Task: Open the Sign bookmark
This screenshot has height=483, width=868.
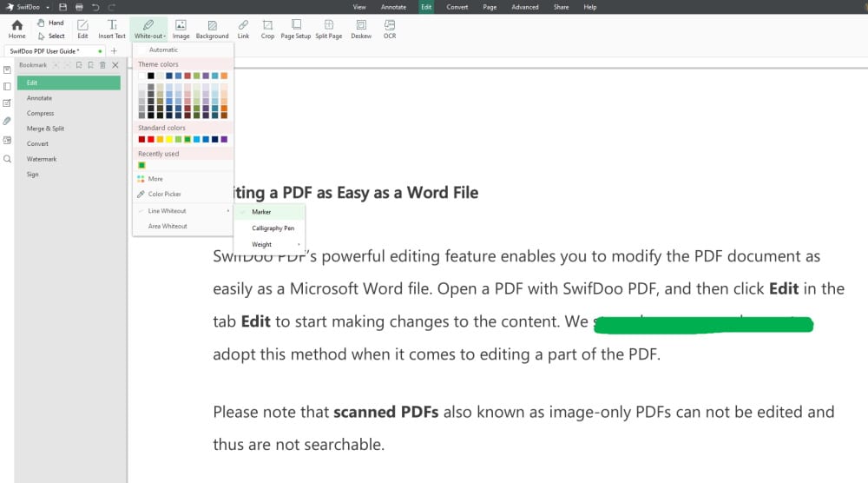Action: coord(33,174)
